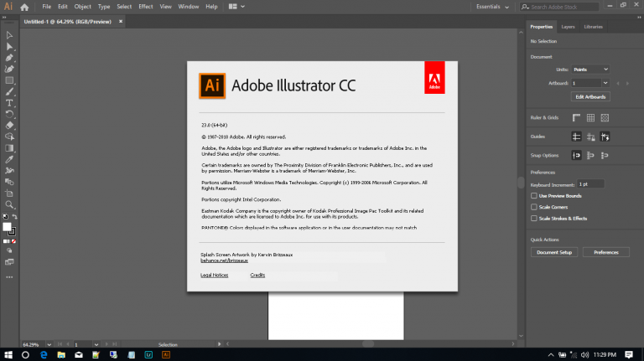Click the Edit Artboards button
This screenshot has width=644, height=361.
pos(590,97)
